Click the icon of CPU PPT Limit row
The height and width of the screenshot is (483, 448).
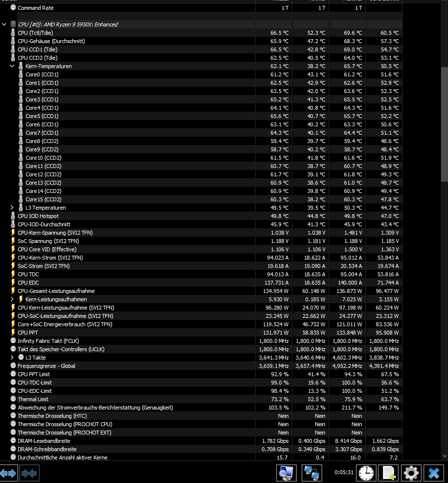[13, 374]
